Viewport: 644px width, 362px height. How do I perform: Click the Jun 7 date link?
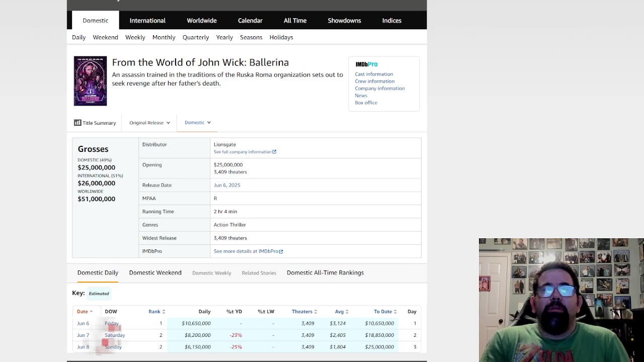83,335
